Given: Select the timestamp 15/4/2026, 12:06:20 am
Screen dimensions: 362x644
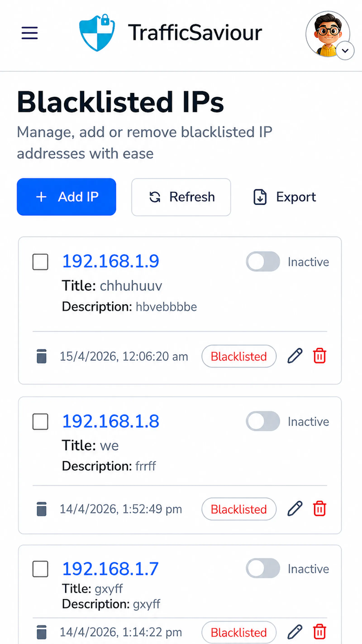Looking at the screenshot, I should click(x=124, y=357).
